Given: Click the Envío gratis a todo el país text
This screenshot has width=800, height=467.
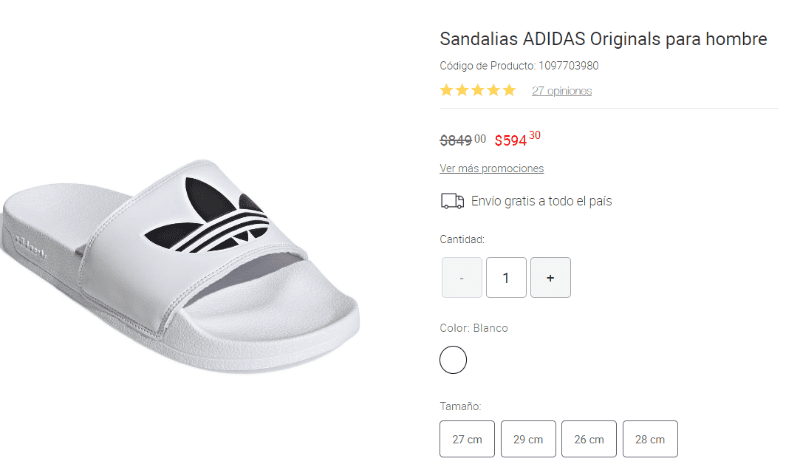Looking at the screenshot, I should 541,201.
